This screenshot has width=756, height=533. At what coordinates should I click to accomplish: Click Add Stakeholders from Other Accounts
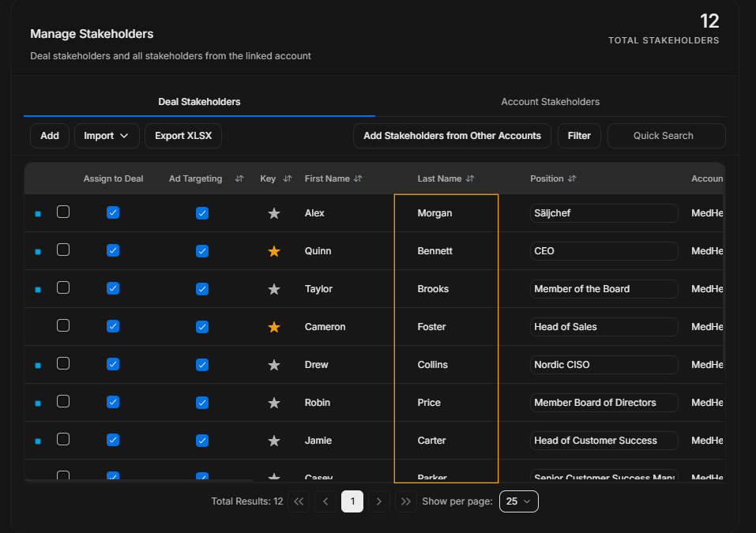click(452, 136)
